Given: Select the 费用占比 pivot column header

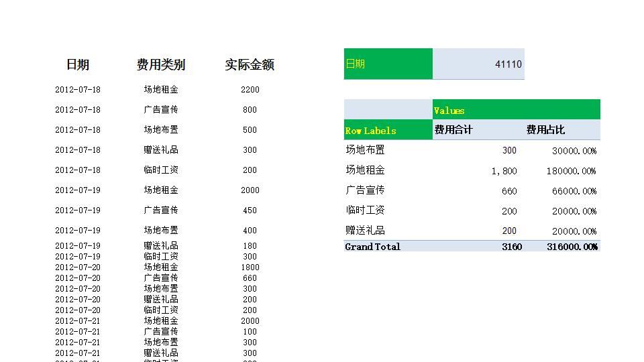Looking at the screenshot, I should point(545,129).
